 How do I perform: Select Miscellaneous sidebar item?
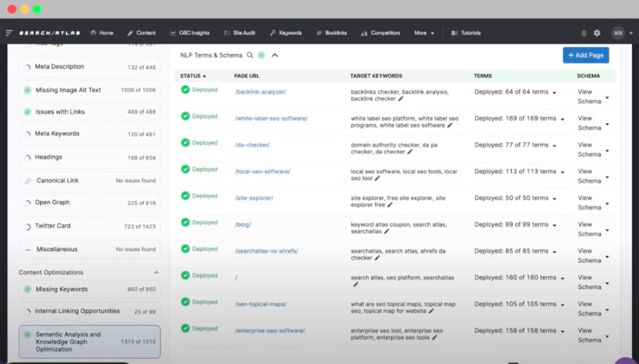click(x=90, y=249)
